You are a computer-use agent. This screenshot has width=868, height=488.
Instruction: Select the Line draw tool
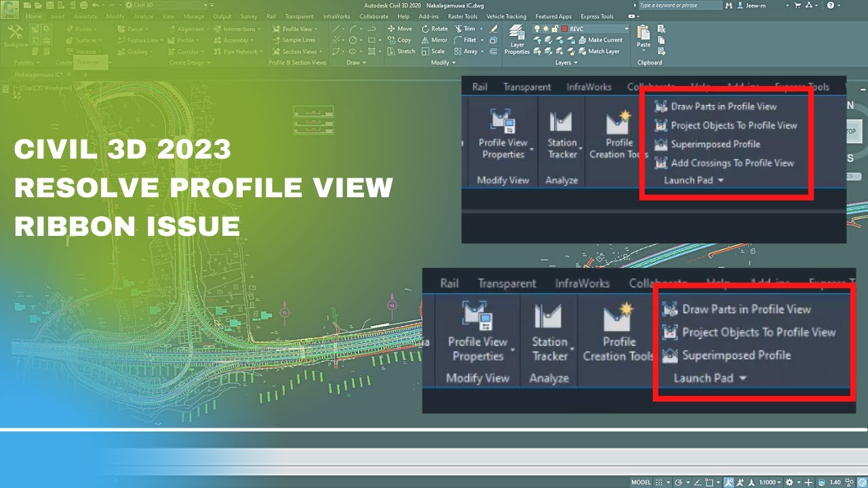coord(336,28)
